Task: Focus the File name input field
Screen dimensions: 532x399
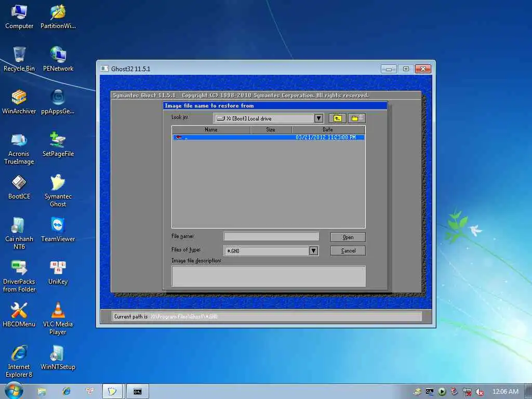Action: 271,236
